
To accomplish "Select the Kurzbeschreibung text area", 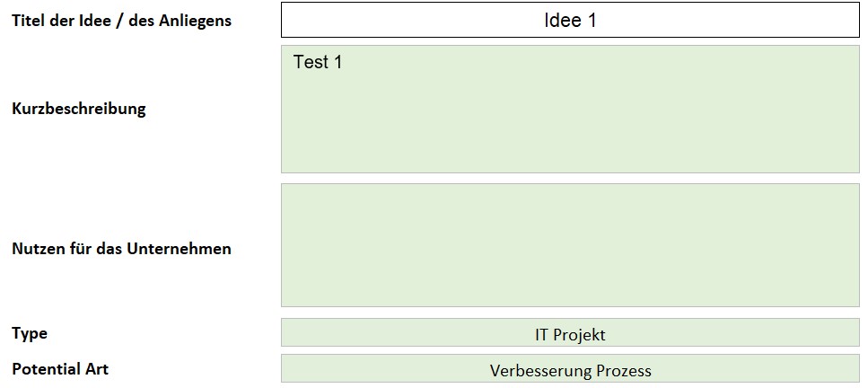I will [570, 110].
